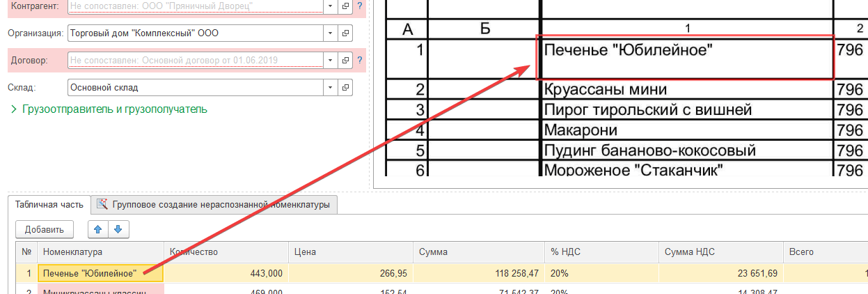Click the Организация field with Торговый дом
Image resolution: width=868 pixels, height=294 pixels.
click(195, 33)
